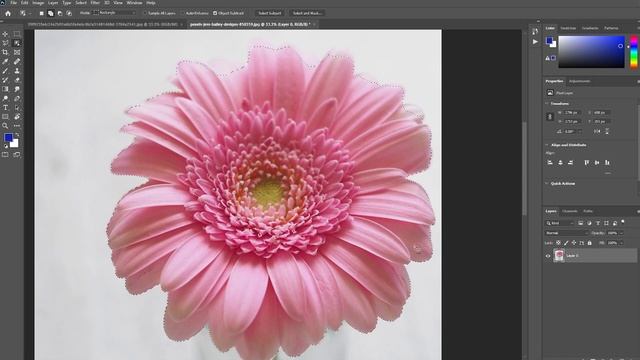Switch to the Adjustments tab
The width and height of the screenshot is (640, 360).
[580, 81]
